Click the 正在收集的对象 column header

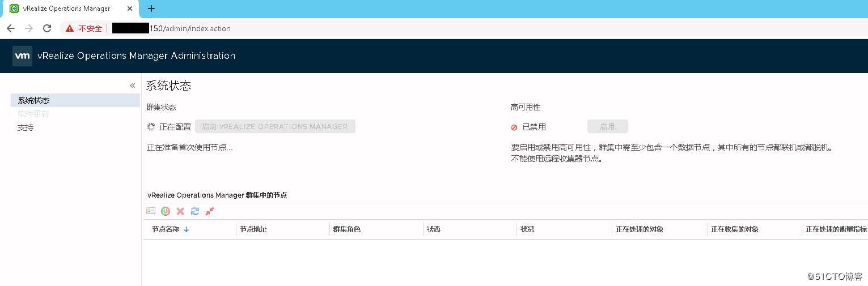point(735,229)
